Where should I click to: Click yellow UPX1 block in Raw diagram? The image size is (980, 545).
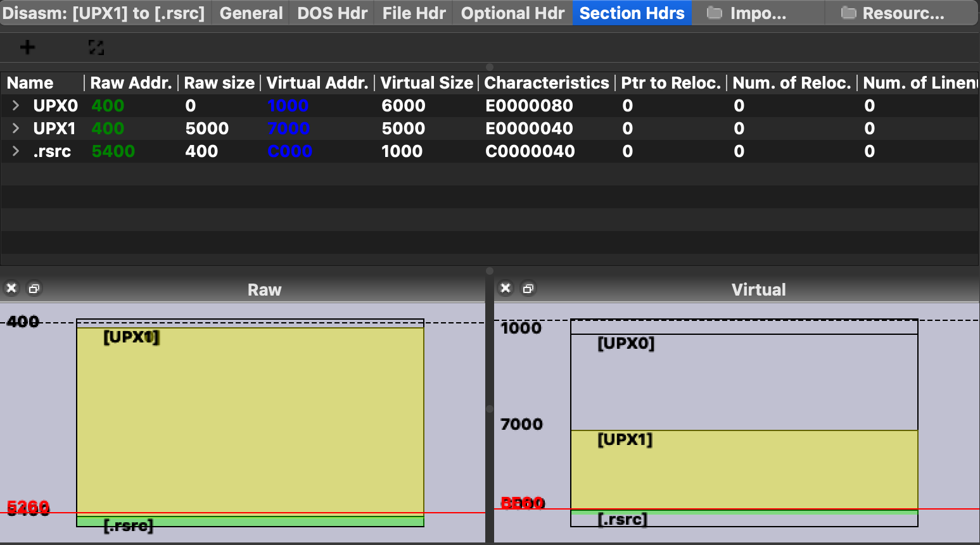click(x=250, y=421)
